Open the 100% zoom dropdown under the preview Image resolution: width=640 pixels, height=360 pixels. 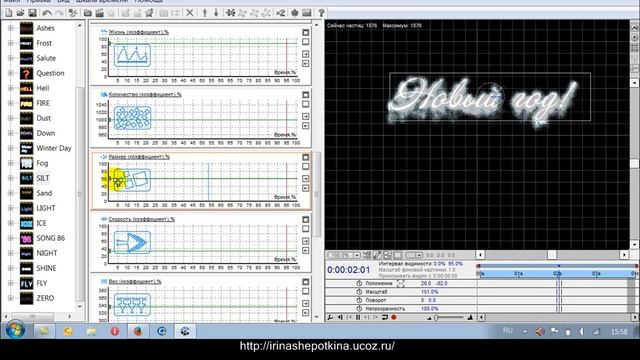357,255
